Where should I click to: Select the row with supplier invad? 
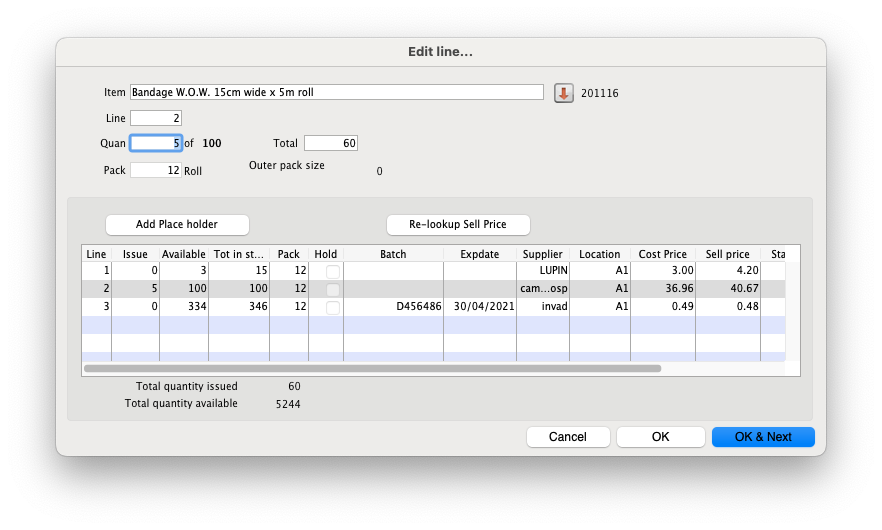[542, 308]
